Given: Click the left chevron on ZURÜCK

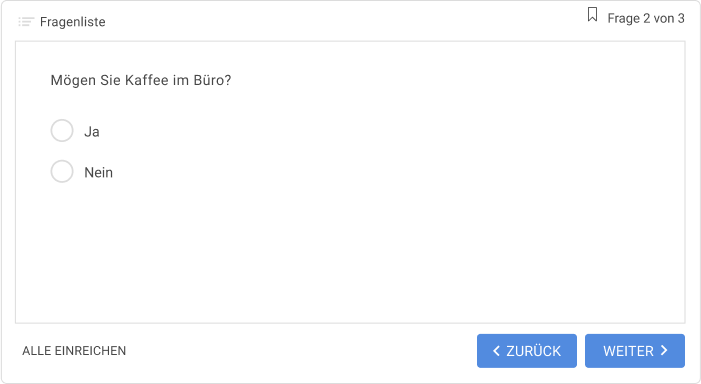Looking at the screenshot, I should point(496,351).
